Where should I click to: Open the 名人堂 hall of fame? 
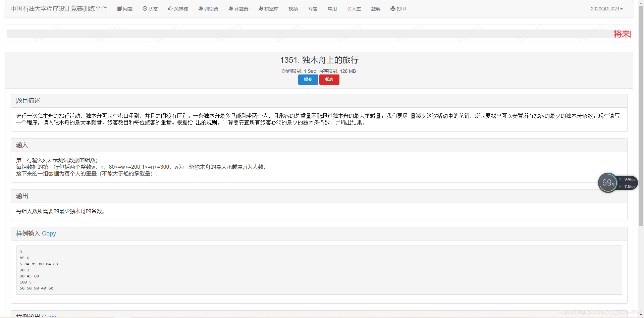point(354,9)
